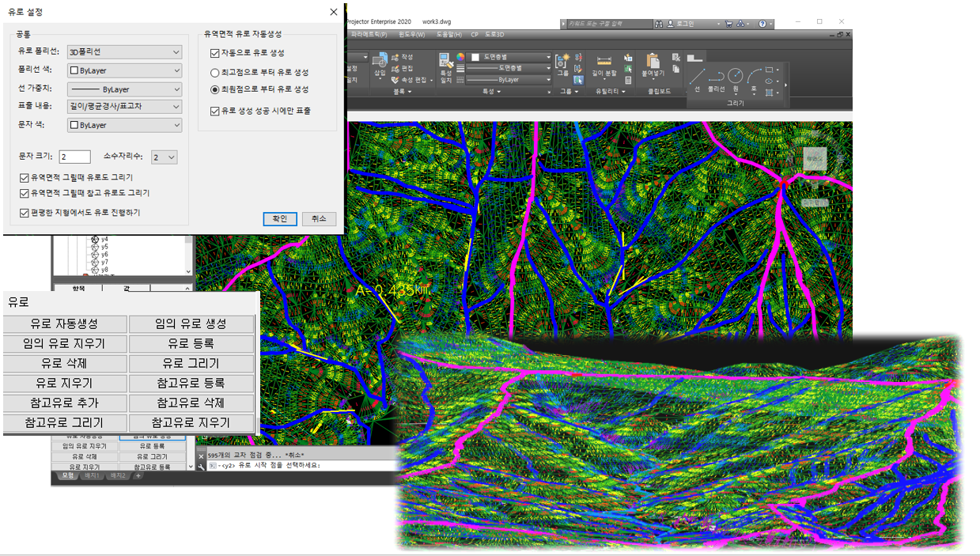Select 최원점으로 부터 유로 생성 radio button
Screen dimensions: 980x556
pyautogui.click(x=215, y=89)
